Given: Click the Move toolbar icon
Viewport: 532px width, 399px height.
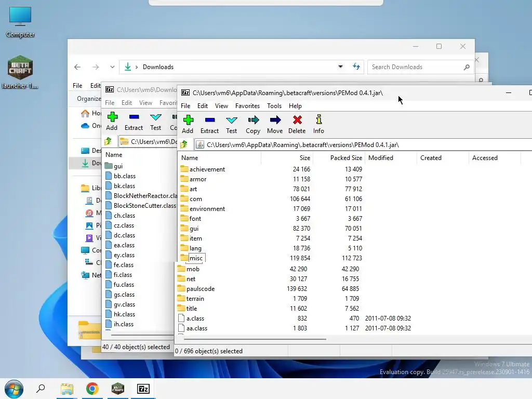Looking at the screenshot, I should 275,124.
